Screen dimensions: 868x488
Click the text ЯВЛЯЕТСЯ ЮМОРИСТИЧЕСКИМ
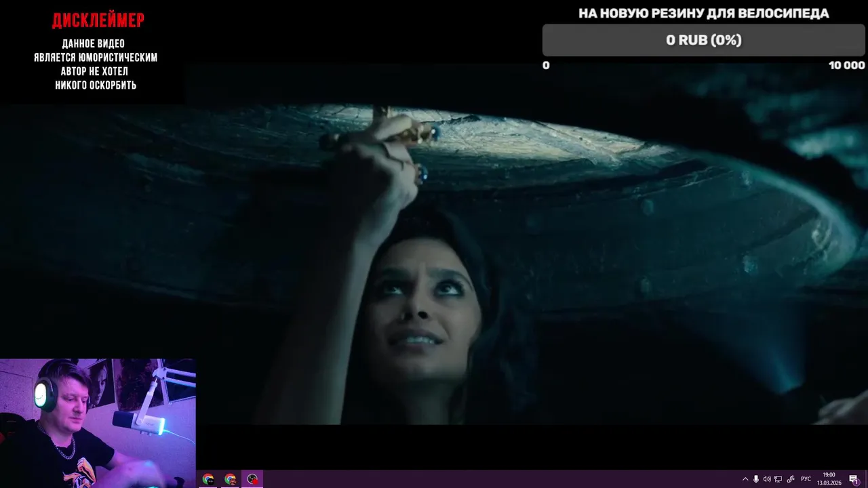(x=96, y=58)
